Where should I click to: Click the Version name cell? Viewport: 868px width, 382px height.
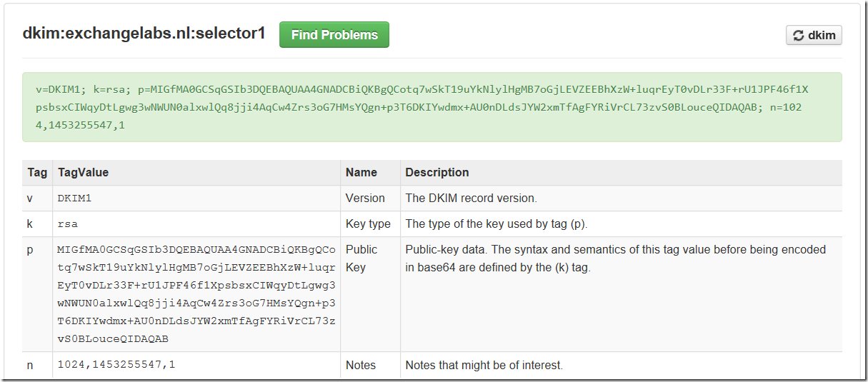(365, 198)
